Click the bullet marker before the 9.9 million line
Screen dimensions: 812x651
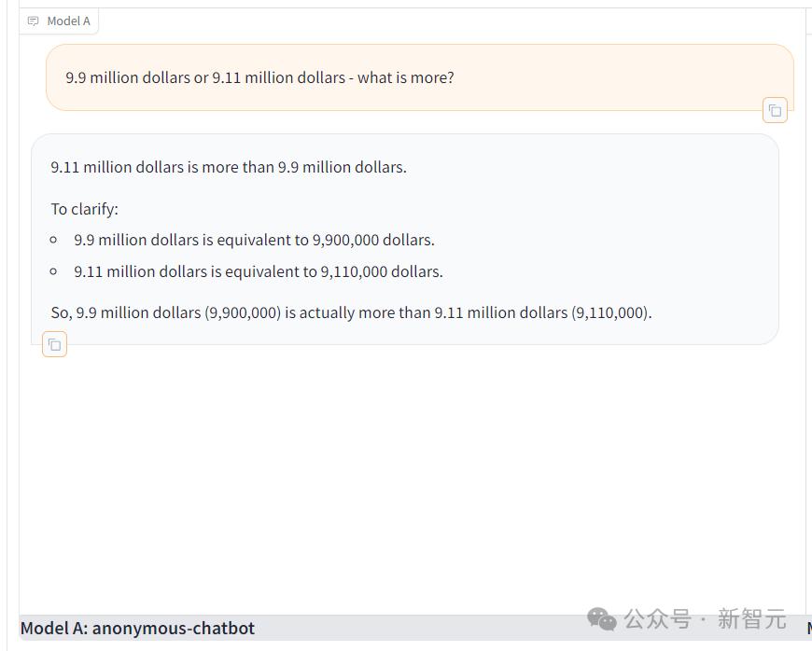tap(55, 241)
